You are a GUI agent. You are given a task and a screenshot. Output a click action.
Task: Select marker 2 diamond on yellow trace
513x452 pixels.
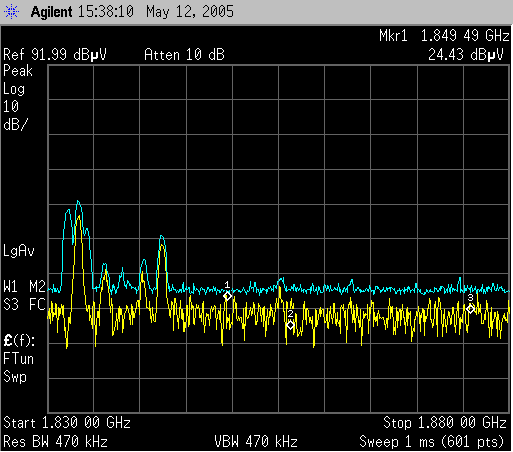click(x=290, y=325)
